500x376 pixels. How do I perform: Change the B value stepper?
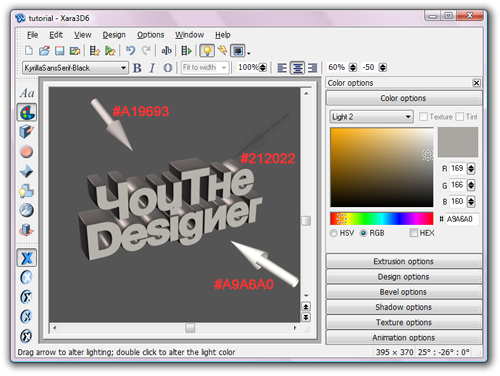471,201
